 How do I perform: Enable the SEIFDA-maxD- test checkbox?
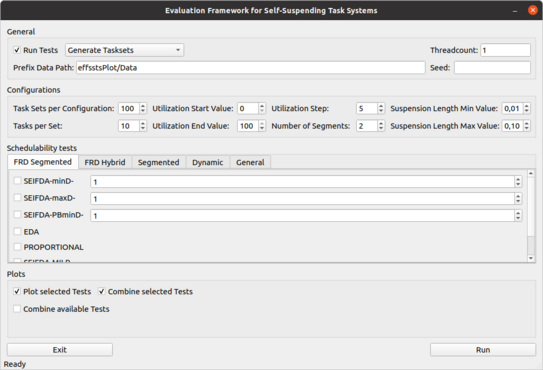click(x=17, y=197)
